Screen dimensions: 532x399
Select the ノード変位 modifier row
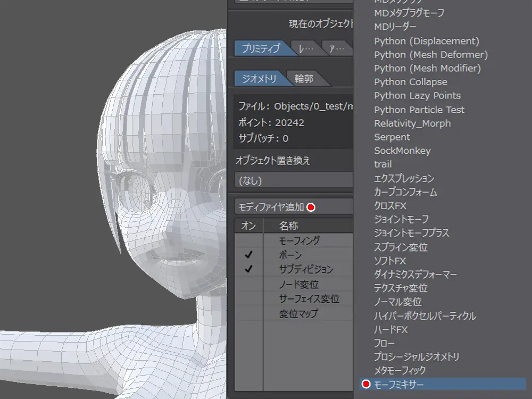[x=298, y=285]
